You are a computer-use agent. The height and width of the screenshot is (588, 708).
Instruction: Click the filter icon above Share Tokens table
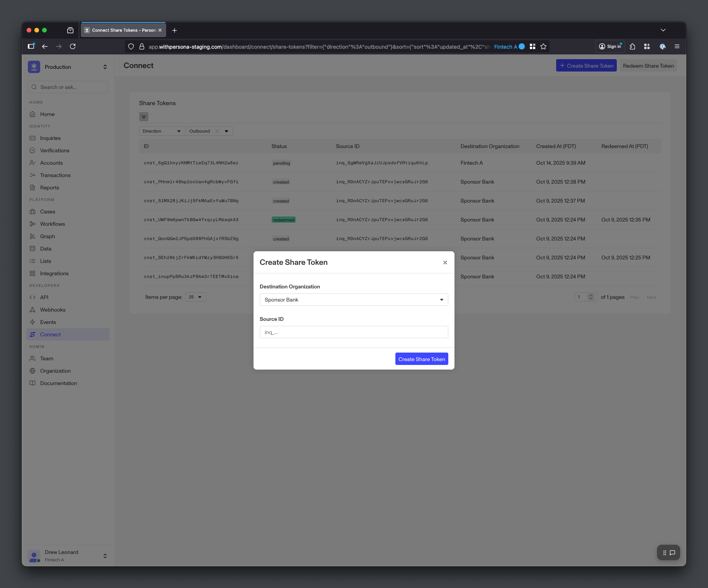(x=144, y=117)
